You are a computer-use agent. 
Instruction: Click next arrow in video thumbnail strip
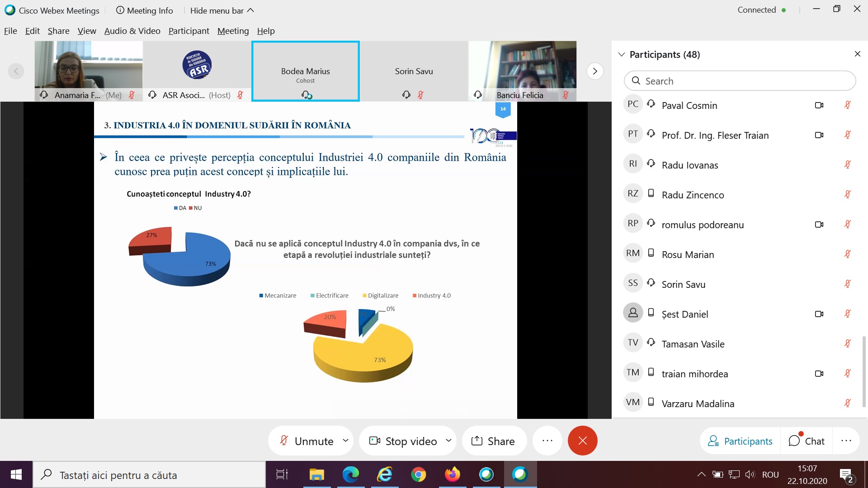pyautogui.click(x=595, y=71)
